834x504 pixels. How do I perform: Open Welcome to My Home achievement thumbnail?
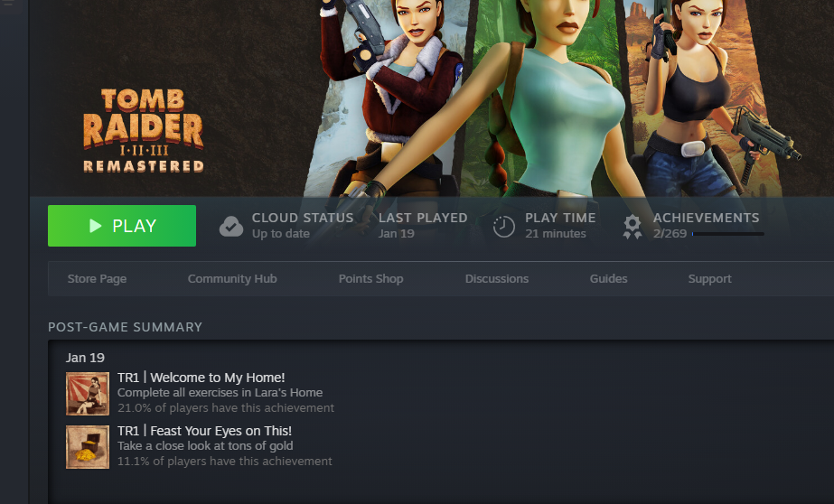tap(88, 394)
